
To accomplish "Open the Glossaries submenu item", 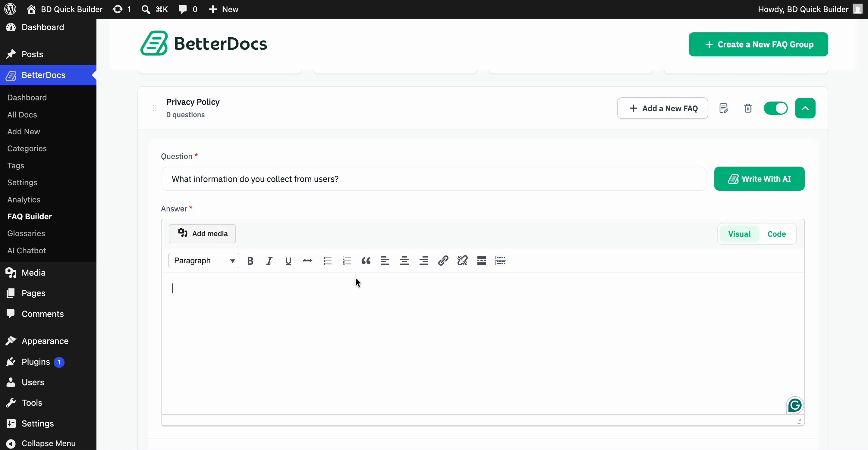I will coord(26,233).
